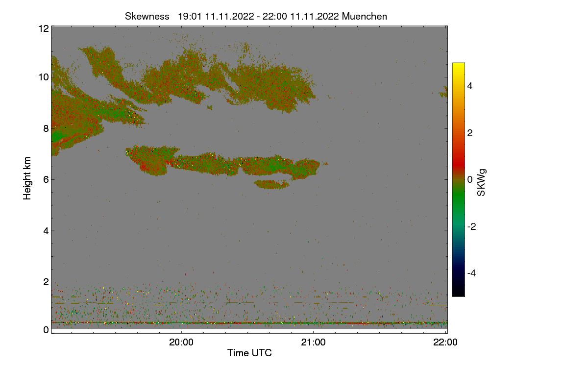Click the height axis label 2
The height and width of the screenshot is (392, 588).
tap(46, 282)
